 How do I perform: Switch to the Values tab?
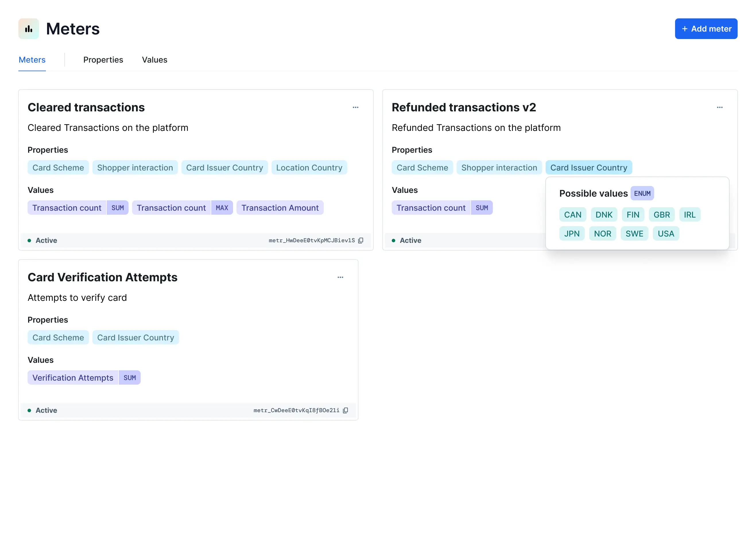point(154,60)
